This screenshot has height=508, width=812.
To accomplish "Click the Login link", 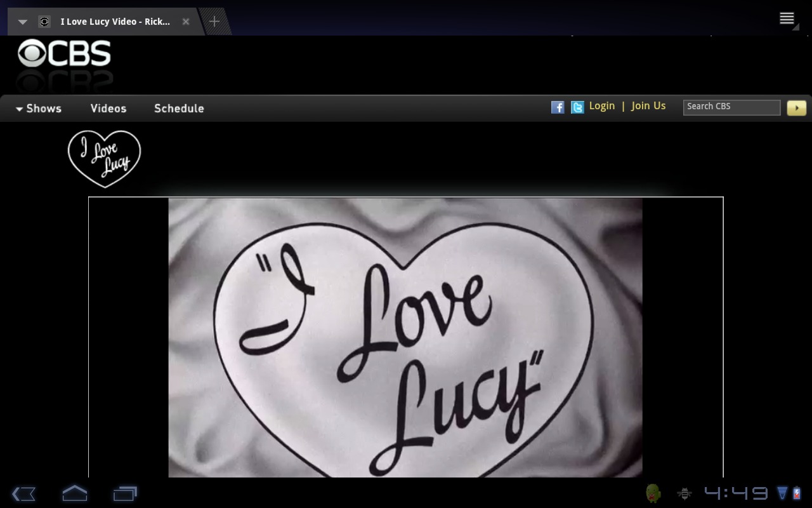I will tap(601, 106).
